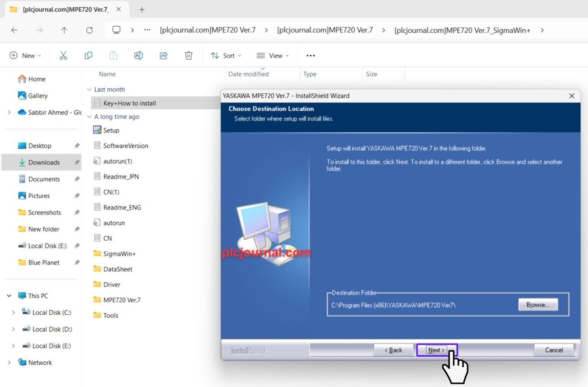588x387 pixels.
Task: Collapse the Last month file group
Action: (90, 89)
